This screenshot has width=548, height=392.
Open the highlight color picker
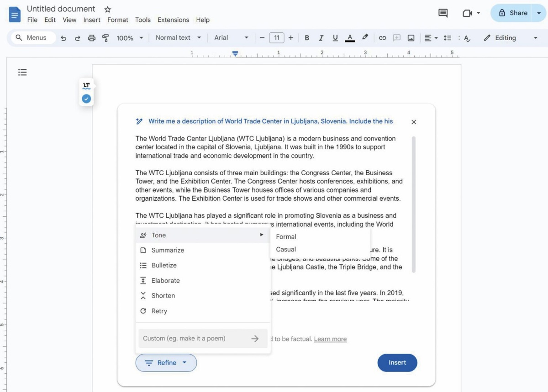pos(365,38)
